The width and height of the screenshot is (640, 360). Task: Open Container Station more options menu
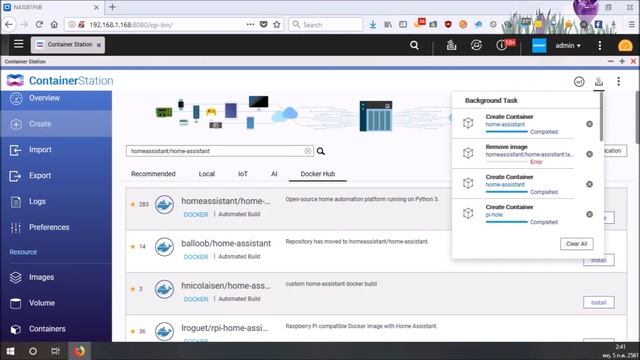coord(618,81)
